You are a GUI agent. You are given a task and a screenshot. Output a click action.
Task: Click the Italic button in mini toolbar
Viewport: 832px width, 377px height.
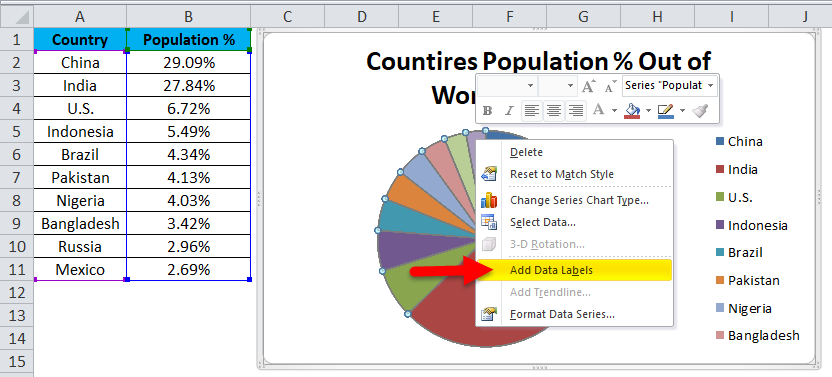pyautogui.click(x=509, y=110)
